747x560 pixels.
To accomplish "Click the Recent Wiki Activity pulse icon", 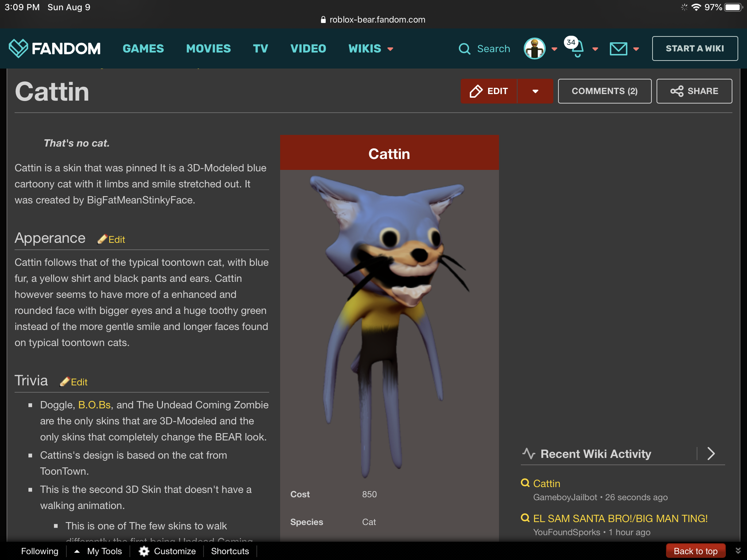I will point(529,454).
